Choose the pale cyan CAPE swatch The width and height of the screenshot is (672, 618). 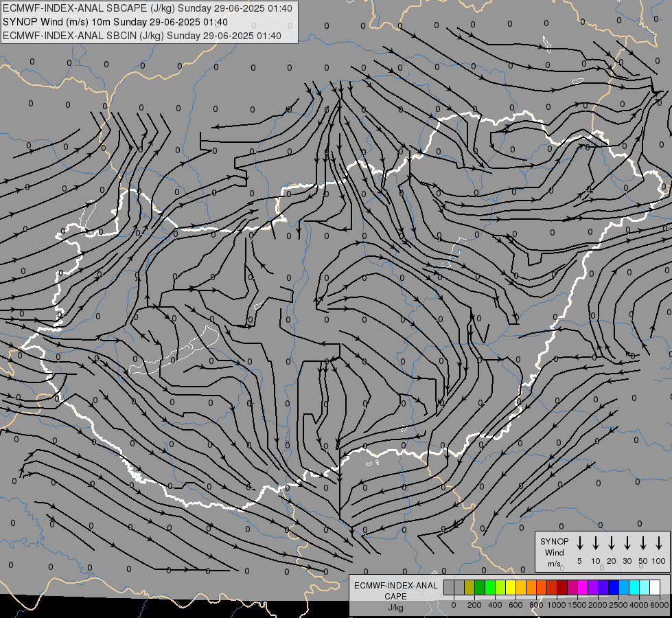pyautogui.click(x=645, y=587)
